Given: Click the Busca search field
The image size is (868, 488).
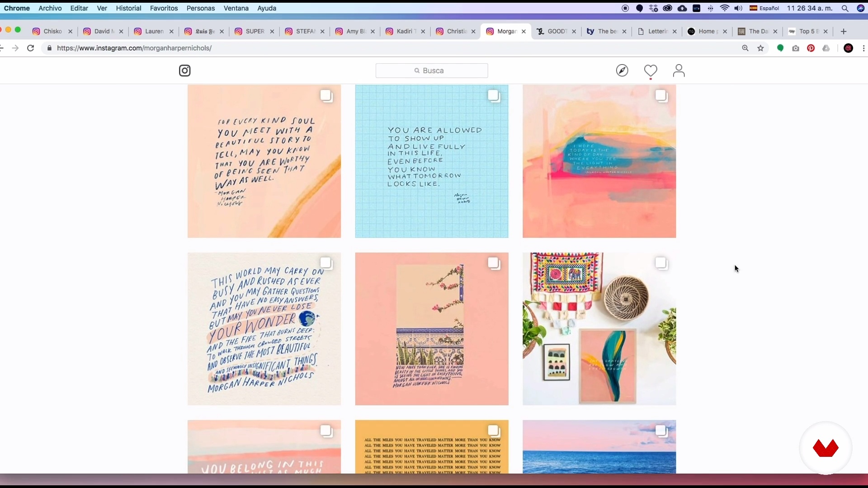Looking at the screenshot, I should tap(432, 70).
